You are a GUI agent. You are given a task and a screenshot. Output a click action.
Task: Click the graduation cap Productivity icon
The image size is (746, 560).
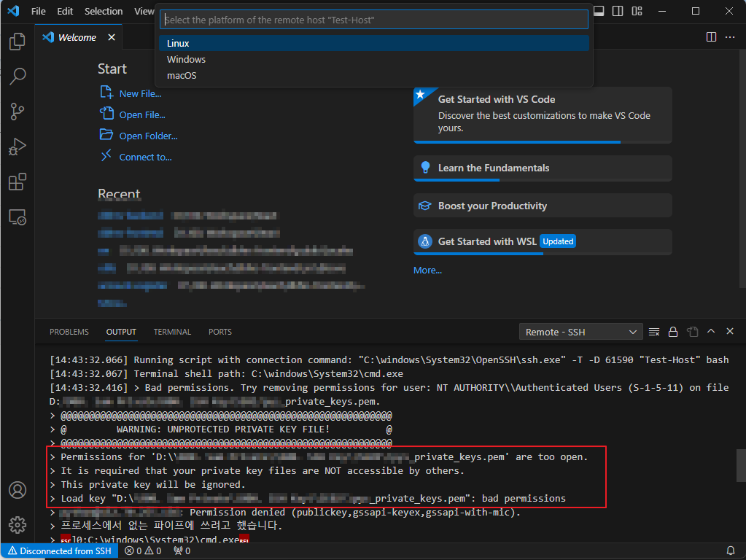[425, 206]
